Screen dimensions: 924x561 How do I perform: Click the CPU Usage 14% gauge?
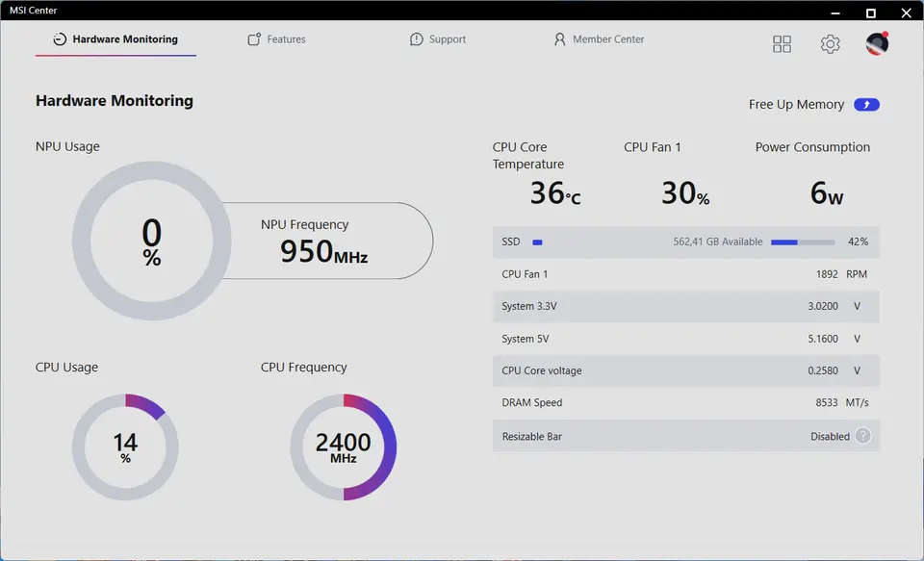tap(125, 447)
